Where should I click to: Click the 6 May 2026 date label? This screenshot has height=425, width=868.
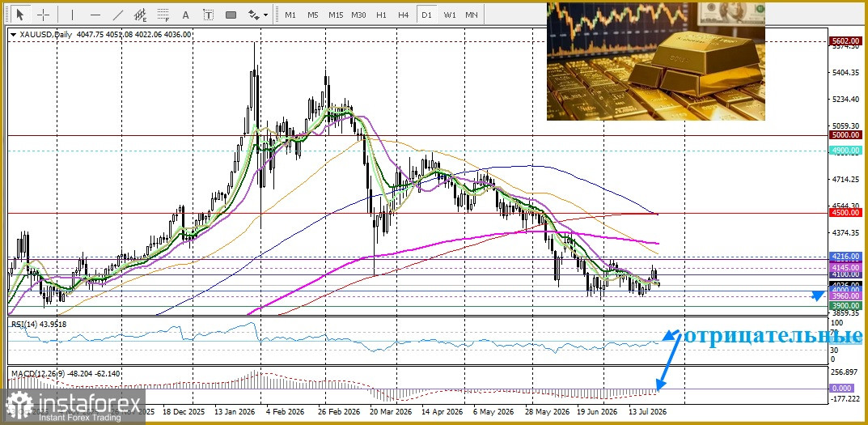point(493,412)
